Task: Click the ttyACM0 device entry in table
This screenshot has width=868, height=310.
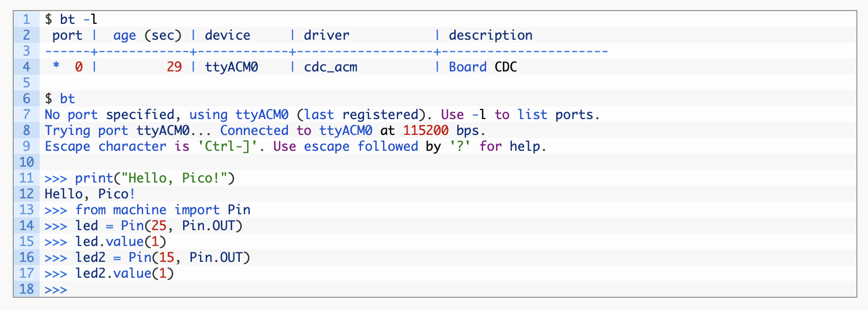Action: coord(231,67)
